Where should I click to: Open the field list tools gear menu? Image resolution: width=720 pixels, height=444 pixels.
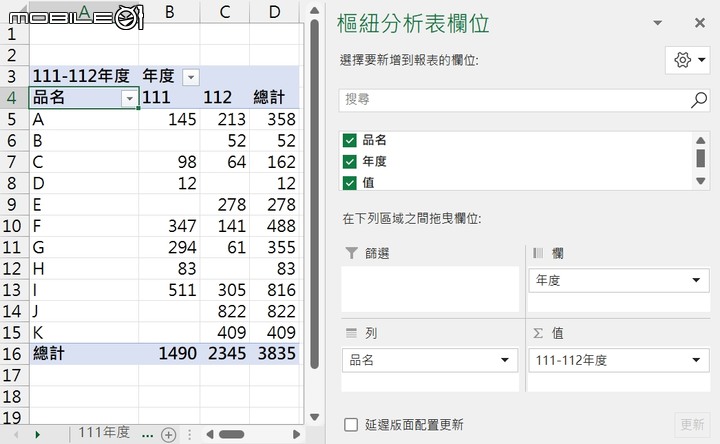[687, 60]
